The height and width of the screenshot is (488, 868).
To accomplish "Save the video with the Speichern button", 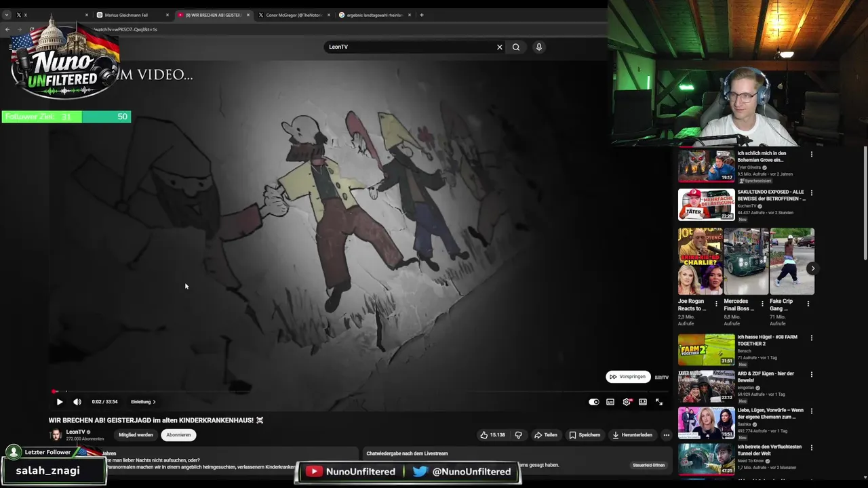I will coord(585,435).
